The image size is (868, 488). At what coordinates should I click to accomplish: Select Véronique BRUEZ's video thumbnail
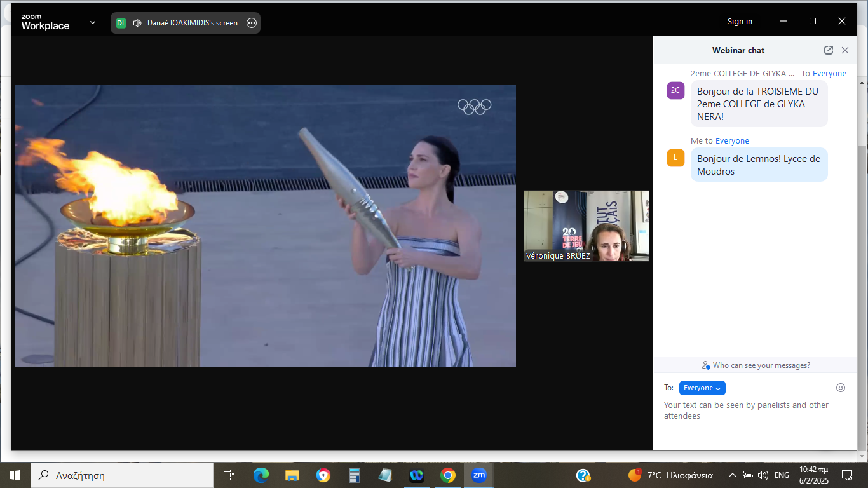coord(586,226)
